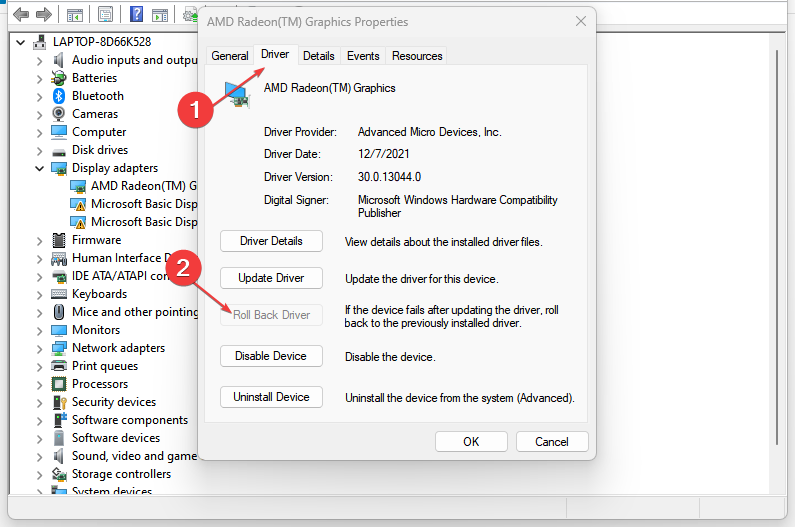Image resolution: width=795 pixels, height=527 pixels.
Task: Click the Print queues printer icon
Action: pos(59,366)
